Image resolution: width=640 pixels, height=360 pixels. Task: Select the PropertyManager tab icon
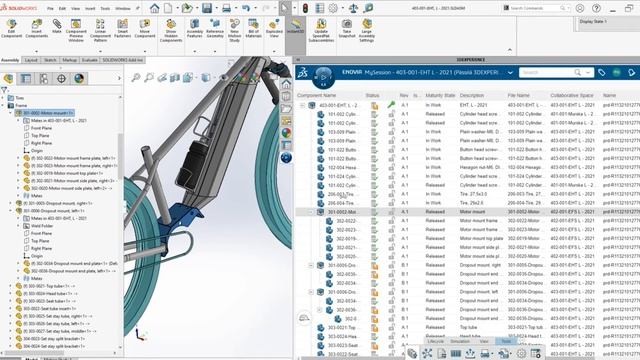26,78
